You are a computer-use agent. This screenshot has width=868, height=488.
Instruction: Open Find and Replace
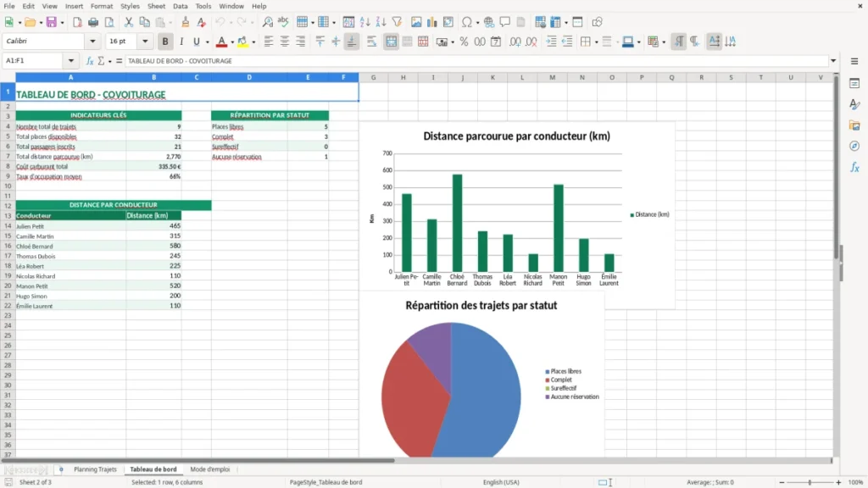coord(267,22)
